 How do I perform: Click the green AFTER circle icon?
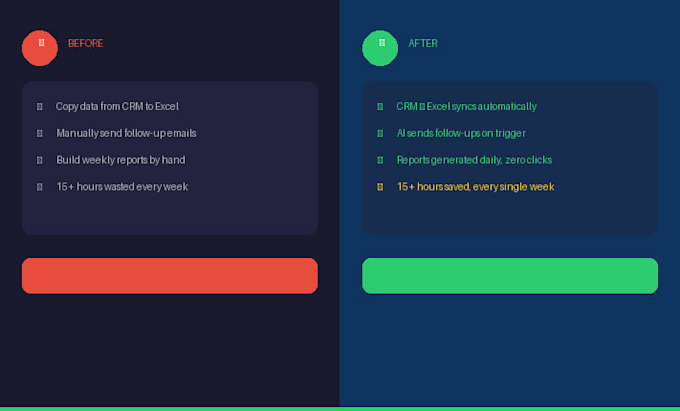pyautogui.click(x=380, y=48)
